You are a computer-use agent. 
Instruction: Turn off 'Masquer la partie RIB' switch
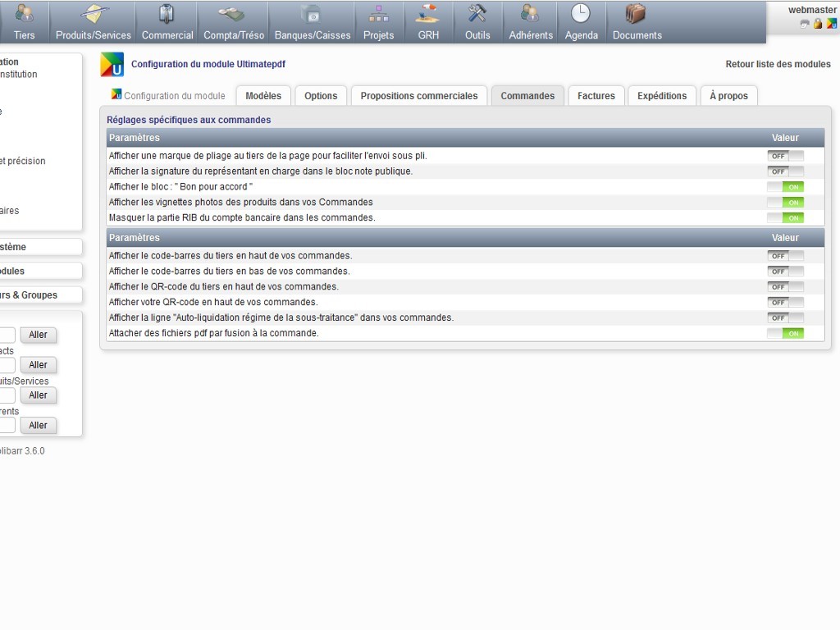click(785, 218)
